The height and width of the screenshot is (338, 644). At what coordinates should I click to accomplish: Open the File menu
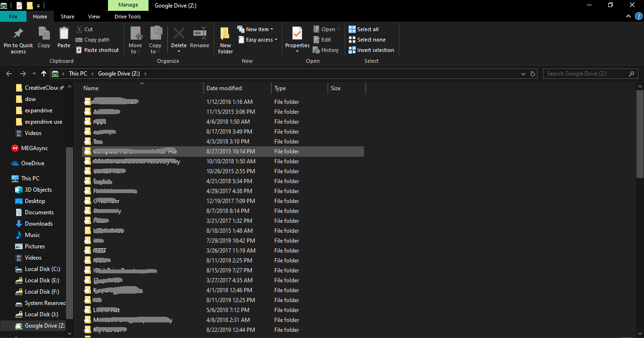click(x=13, y=17)
